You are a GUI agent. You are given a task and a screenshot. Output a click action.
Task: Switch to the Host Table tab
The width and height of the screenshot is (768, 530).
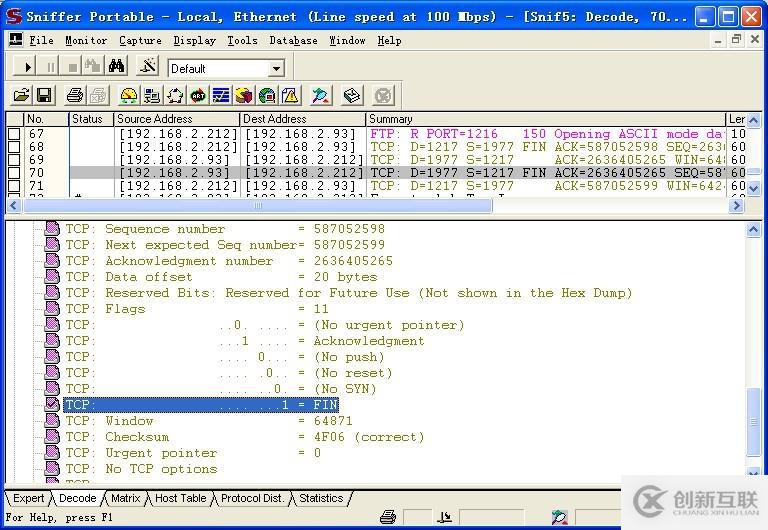click(180, 498)
